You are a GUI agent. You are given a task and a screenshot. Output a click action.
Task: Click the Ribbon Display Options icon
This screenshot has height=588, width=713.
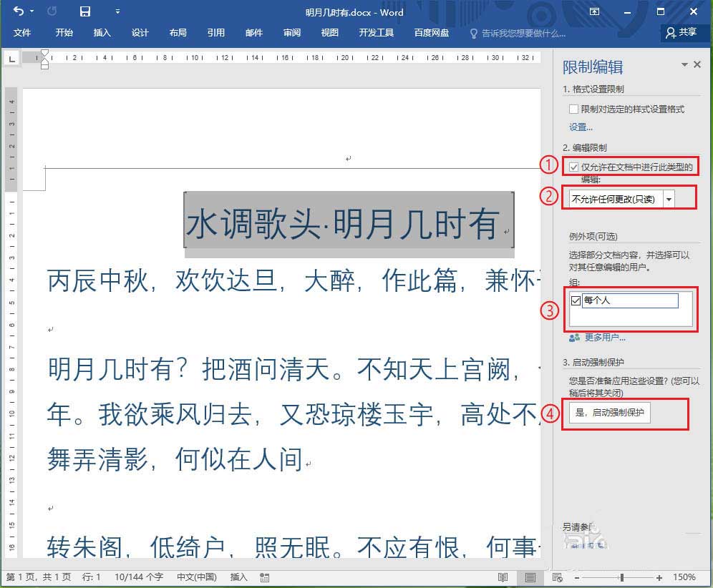[x=594, y=11]
